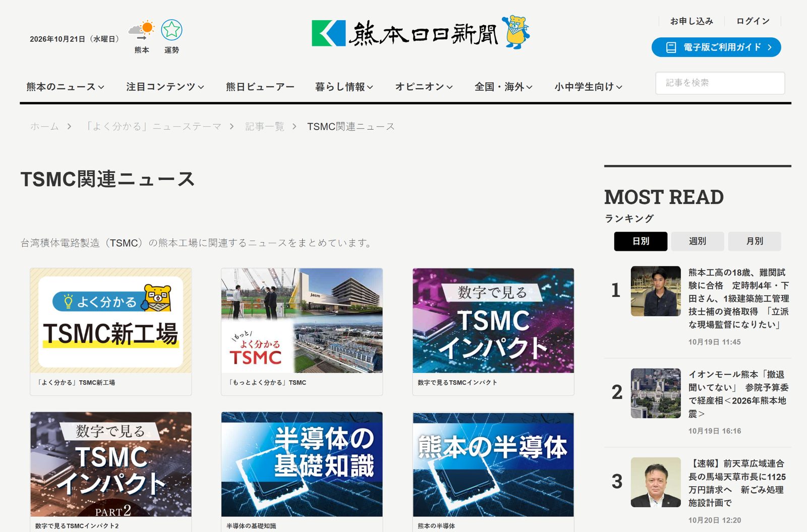Switch to 月別 ranking tab
The width and height of the screenshot is (807, 532).
[x=755, y=242]
